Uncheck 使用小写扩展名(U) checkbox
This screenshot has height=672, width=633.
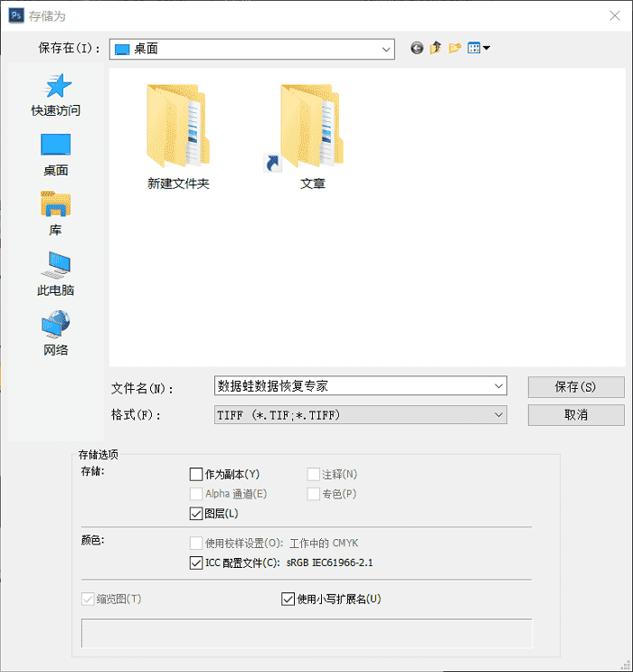pyautogui.click(x=288, y=599)
